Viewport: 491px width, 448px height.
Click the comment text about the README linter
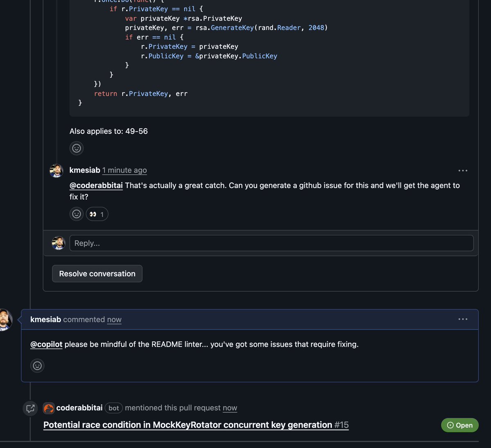coord(194,344)
